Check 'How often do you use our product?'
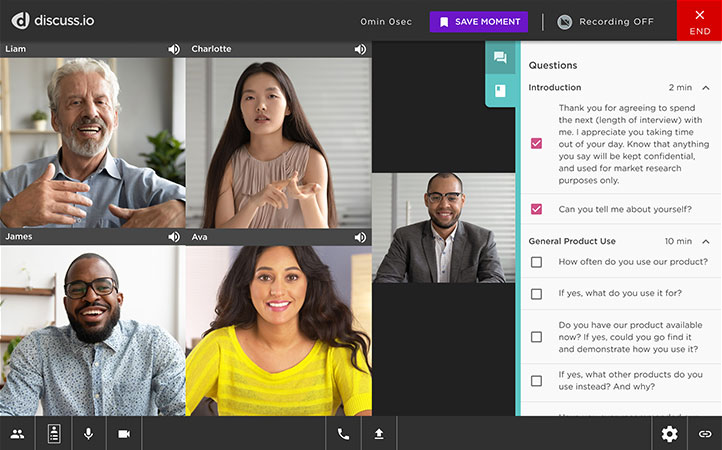Viewport: 722px width, 450px height. tap(536, 262)
